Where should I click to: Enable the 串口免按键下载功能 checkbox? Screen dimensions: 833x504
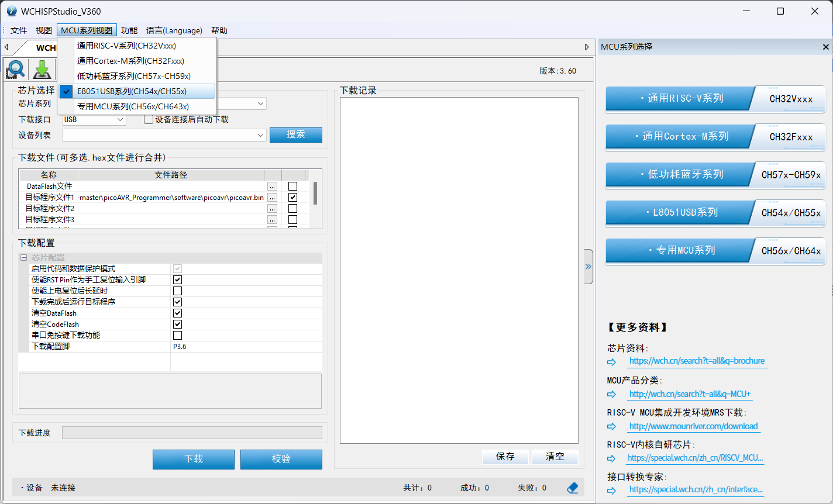tap(177, 336)
